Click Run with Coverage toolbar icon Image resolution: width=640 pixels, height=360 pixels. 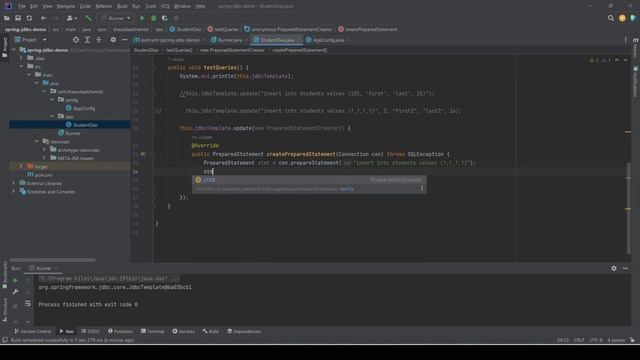[165, 18]
